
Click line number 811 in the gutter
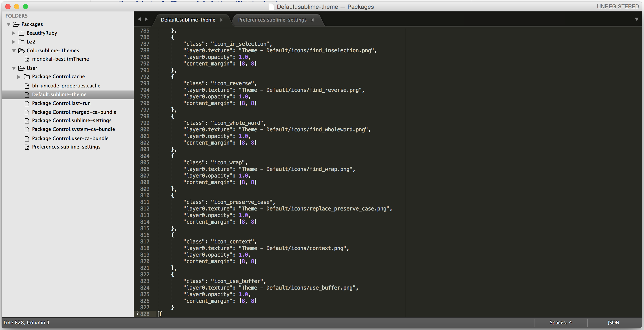point(145,202)
